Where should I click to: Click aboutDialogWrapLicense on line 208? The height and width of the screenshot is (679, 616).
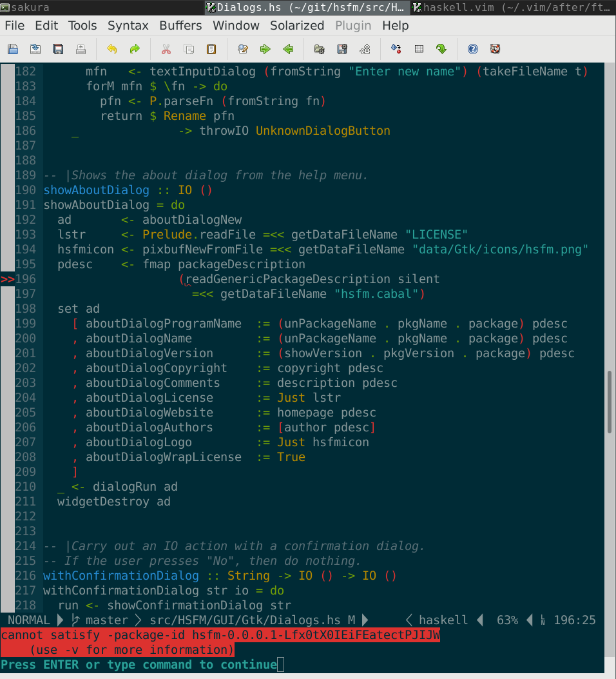click(x=164, y=457)
